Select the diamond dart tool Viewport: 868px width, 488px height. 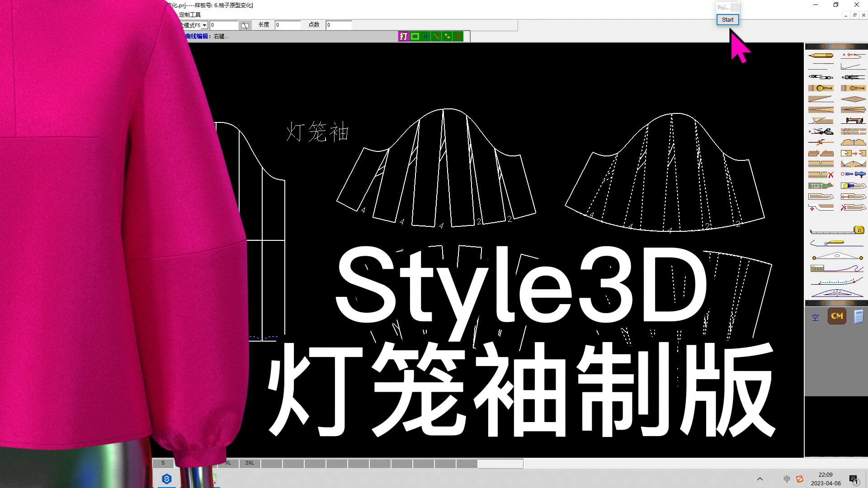point(853,99)
